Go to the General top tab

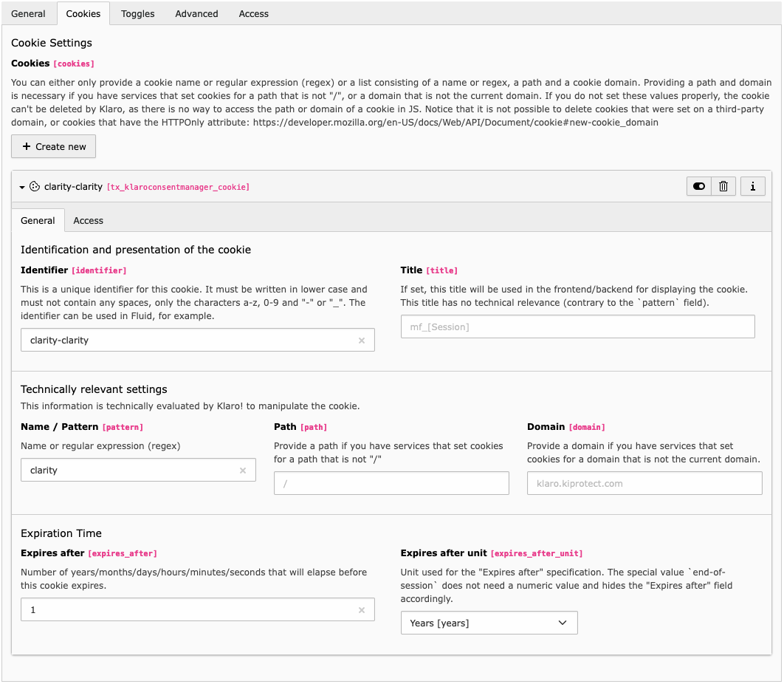click(28, 13)
